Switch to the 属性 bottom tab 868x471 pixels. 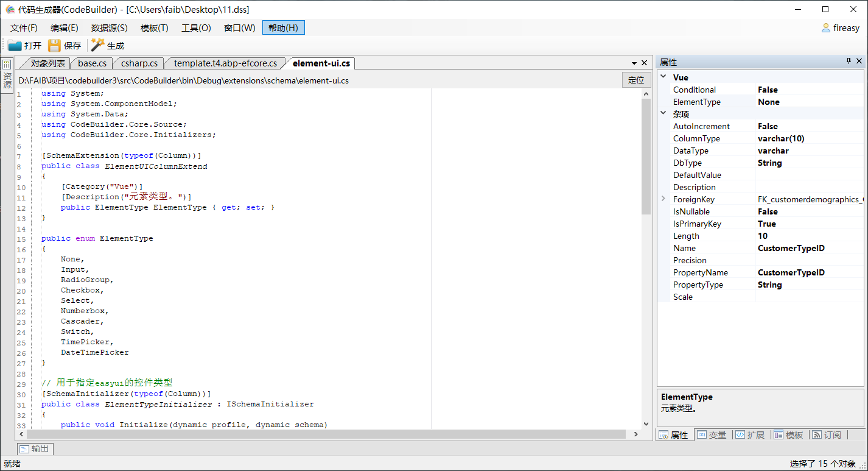675,434
